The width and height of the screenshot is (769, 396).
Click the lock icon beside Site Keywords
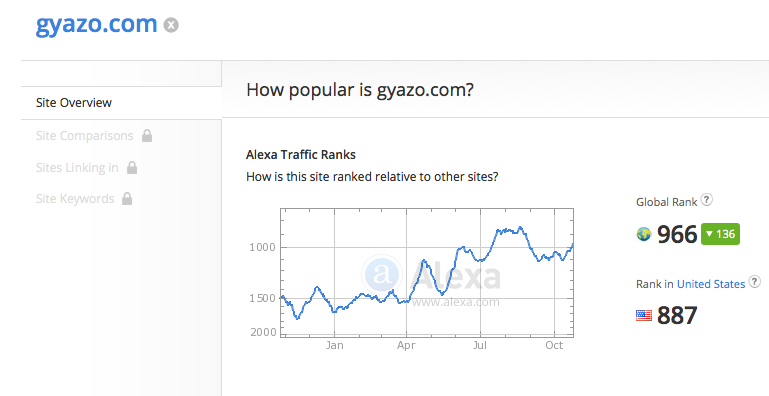click(127, 199)
